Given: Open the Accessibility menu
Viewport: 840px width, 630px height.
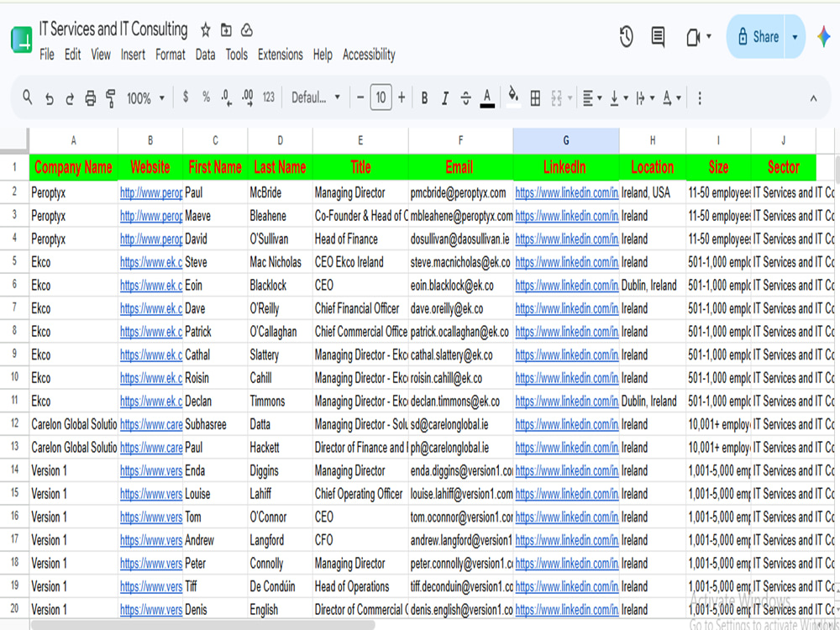Looking at the screenshot, I should point(369,55).
